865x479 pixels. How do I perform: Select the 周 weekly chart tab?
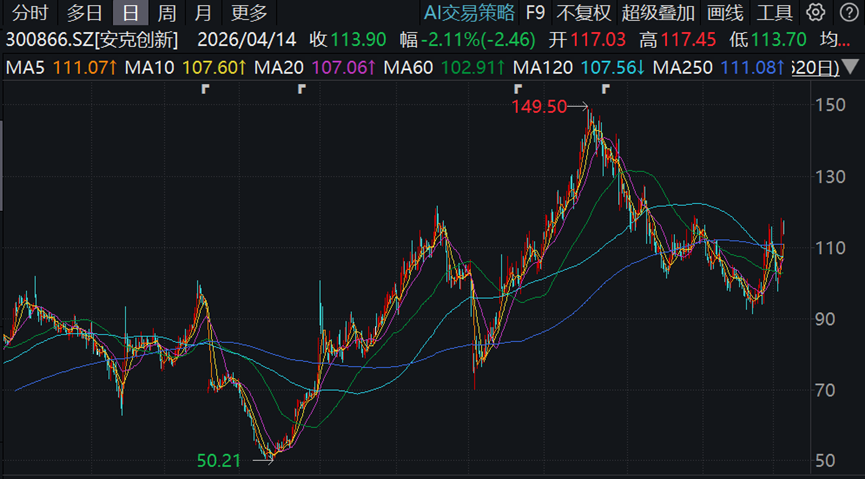click(x=167, y=12)
